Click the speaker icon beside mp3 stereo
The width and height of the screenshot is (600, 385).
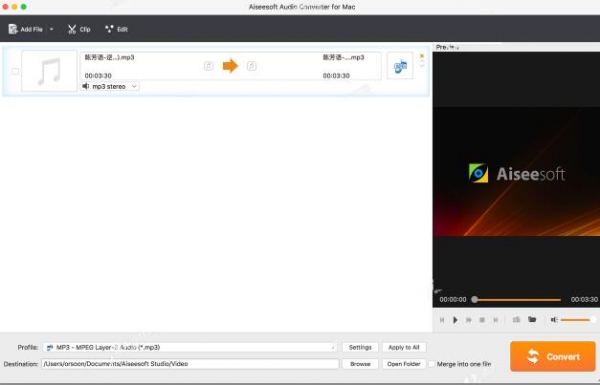(x=86, y=86)
